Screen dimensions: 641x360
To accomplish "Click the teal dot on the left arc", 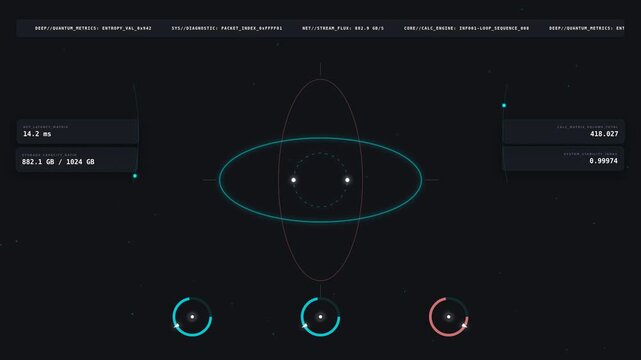I will pyautogui.click(x=135, y=176).
